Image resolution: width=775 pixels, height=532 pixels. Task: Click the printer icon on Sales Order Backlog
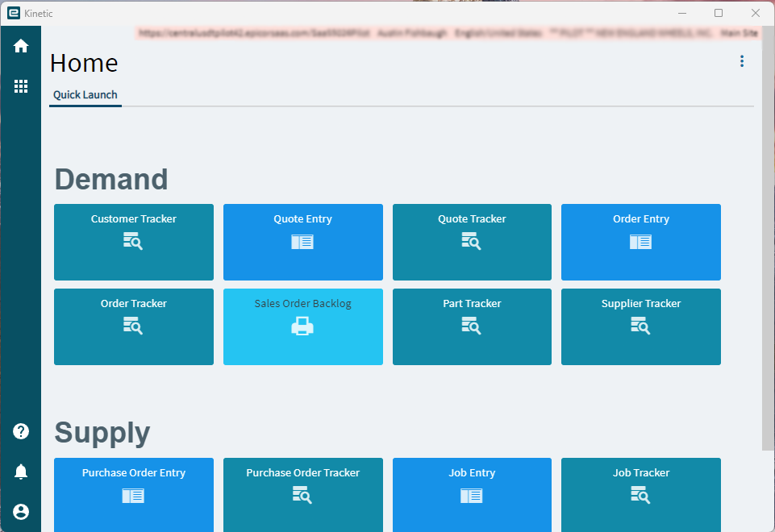tap(302, 326)
